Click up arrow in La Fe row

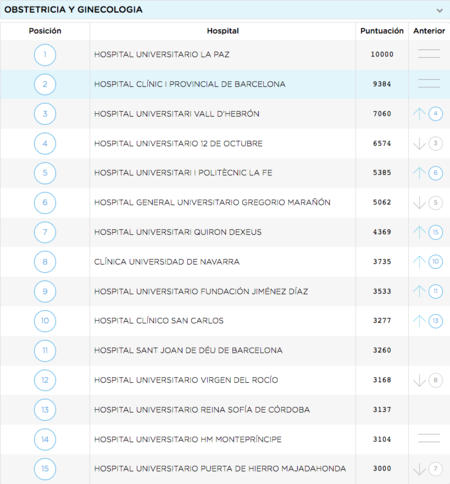(x=419, y=173)
